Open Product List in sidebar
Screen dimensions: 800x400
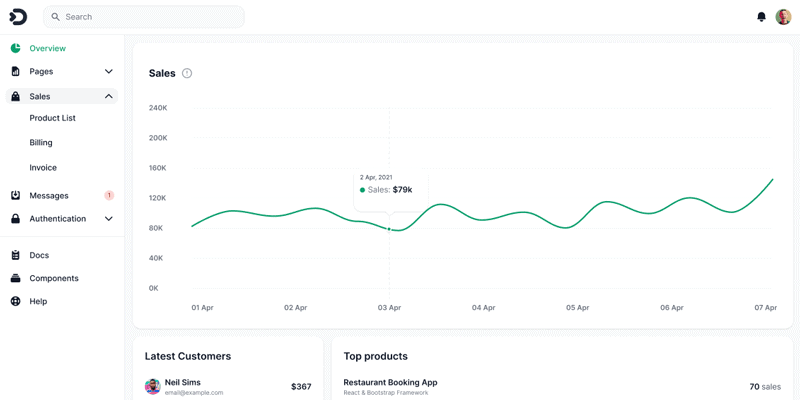pos(52,118)
